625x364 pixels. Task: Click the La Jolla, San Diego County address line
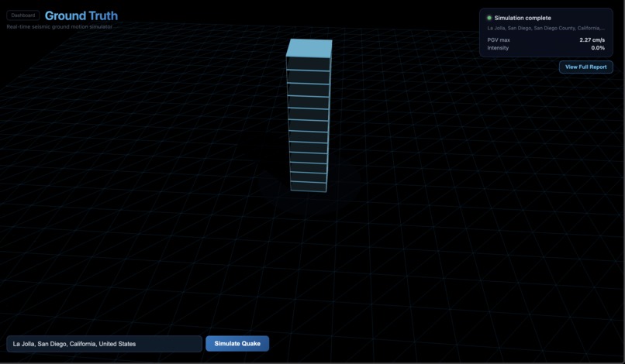pos(546,29)
